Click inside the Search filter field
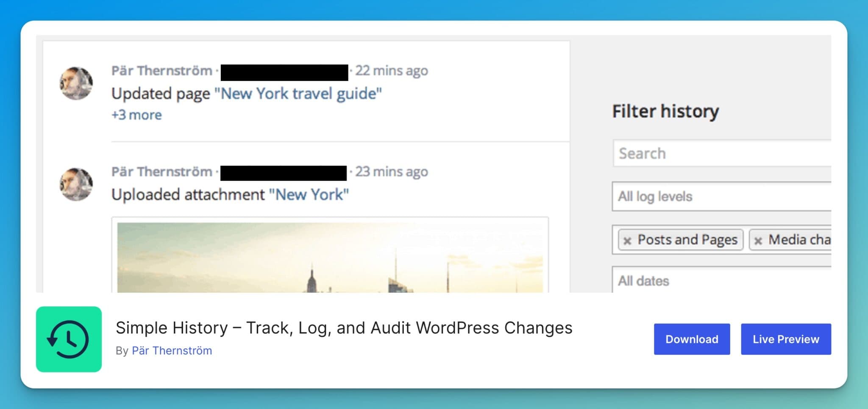868x409 pixels. [x=721, y=154]
